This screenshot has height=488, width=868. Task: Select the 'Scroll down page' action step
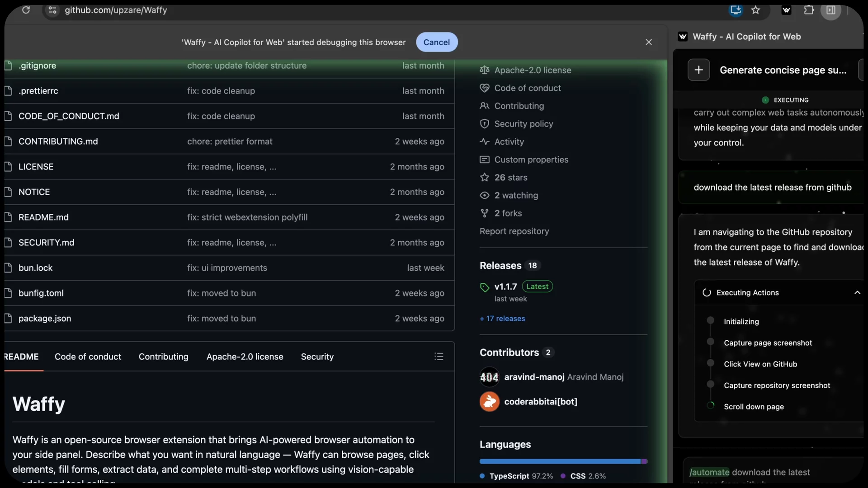[x=754, y=407]
